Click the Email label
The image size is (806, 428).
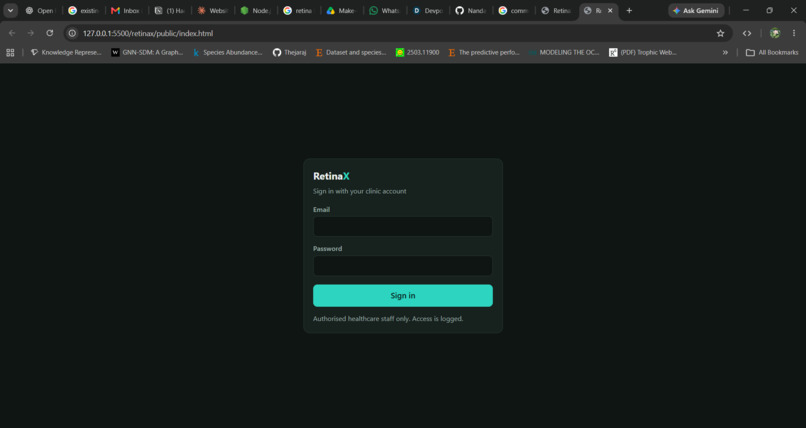tap(321, 210)
